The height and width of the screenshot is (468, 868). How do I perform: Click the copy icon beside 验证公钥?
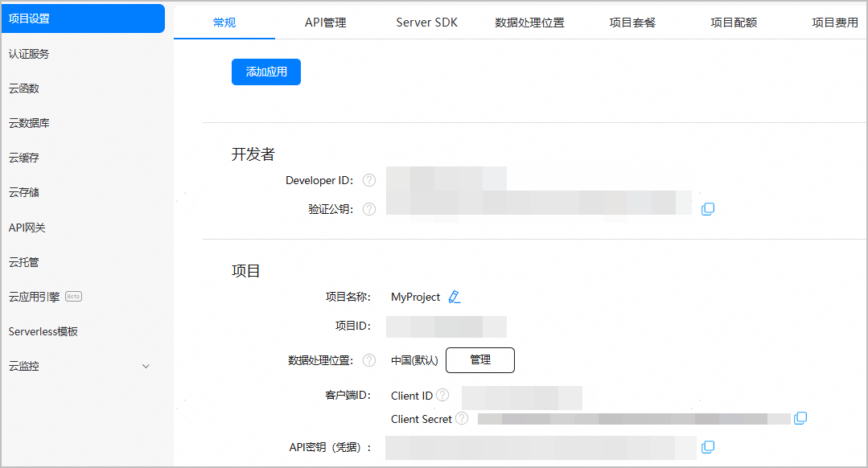click(x=708, y=209)
